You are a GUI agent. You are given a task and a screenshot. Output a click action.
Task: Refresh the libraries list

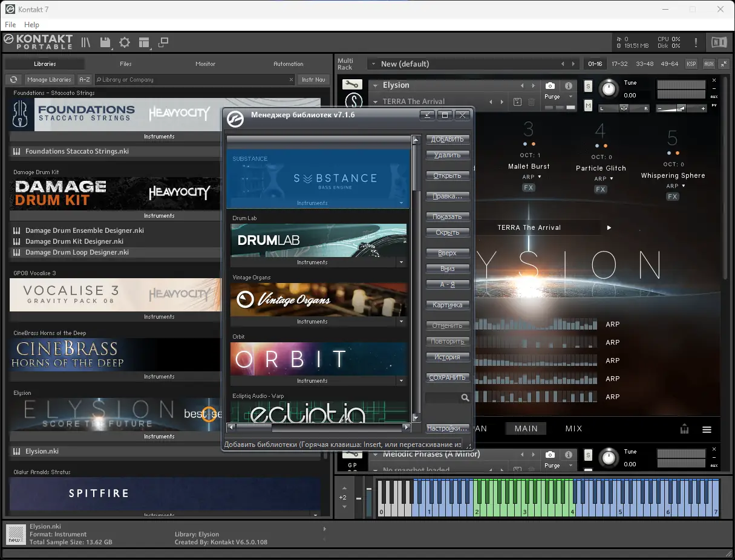pos(13,79)
